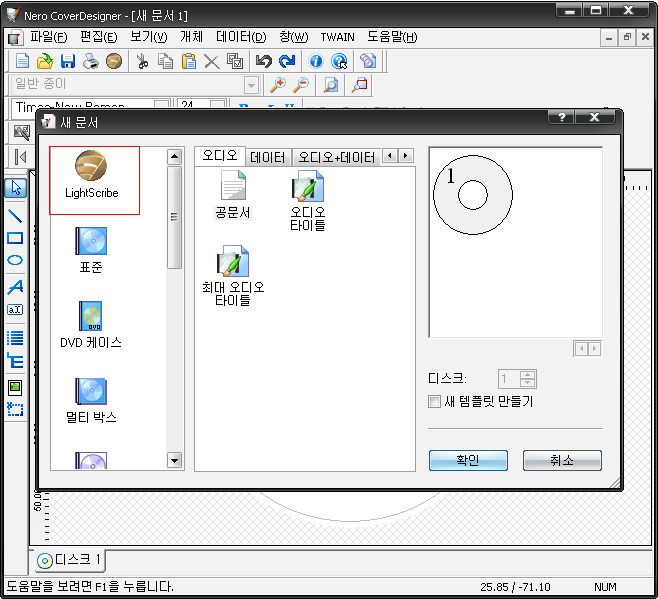This screenshot has height=599, width=658.
Task: Select the 공문서 blank template
Action: pyautogui.click(x=233, y=194)
